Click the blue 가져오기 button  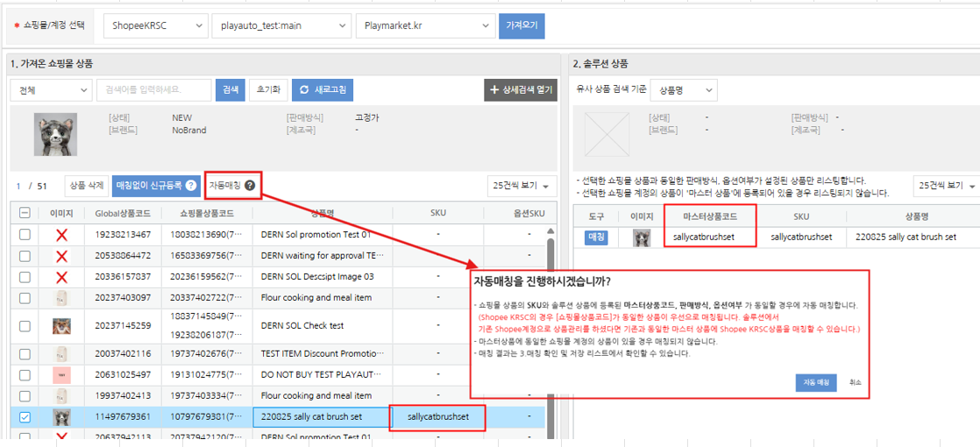pyautogui.click(x=522, y=26)
